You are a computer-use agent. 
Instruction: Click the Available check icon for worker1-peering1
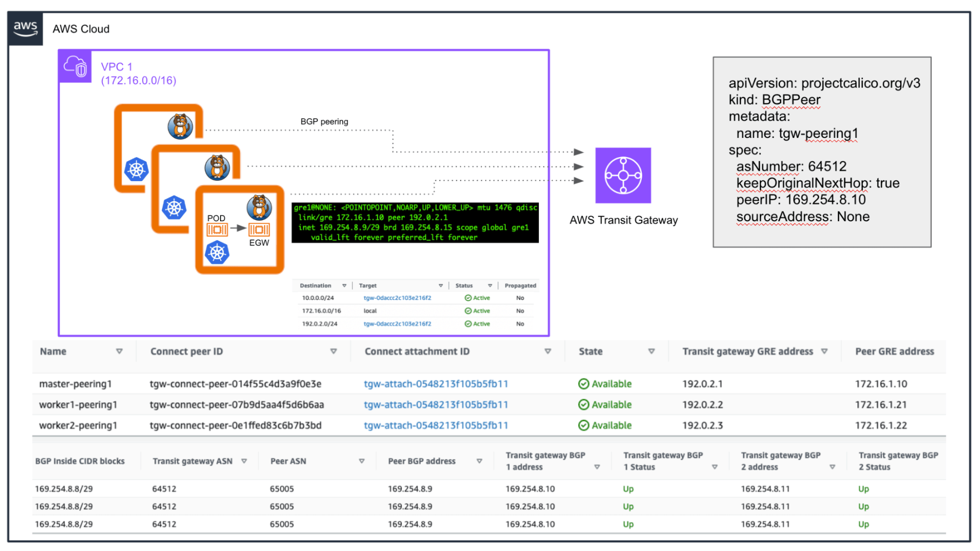[583, 404]
